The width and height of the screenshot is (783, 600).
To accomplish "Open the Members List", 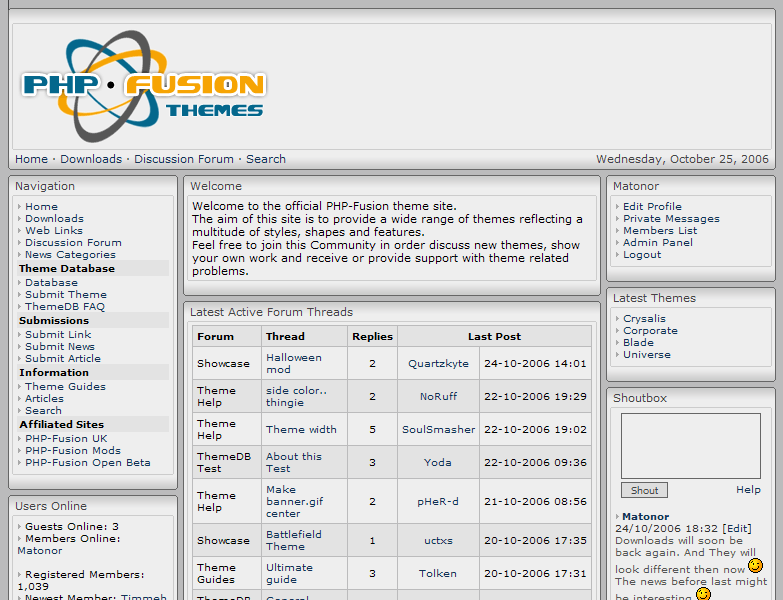I will point(660,231).
